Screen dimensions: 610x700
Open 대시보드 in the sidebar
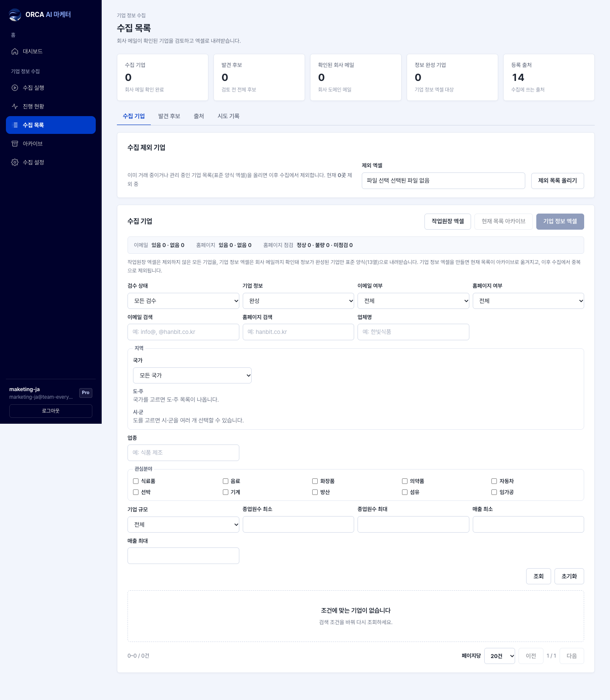coord(51,51)
